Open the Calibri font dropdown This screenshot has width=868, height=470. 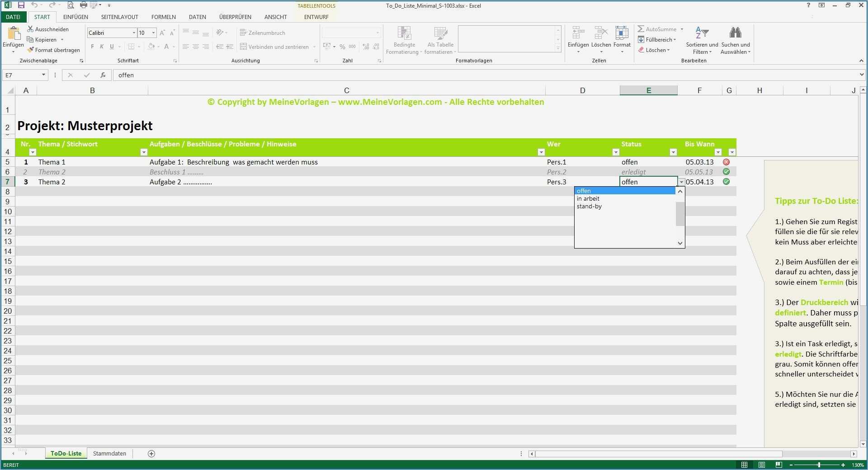click(x=133, y=33)
